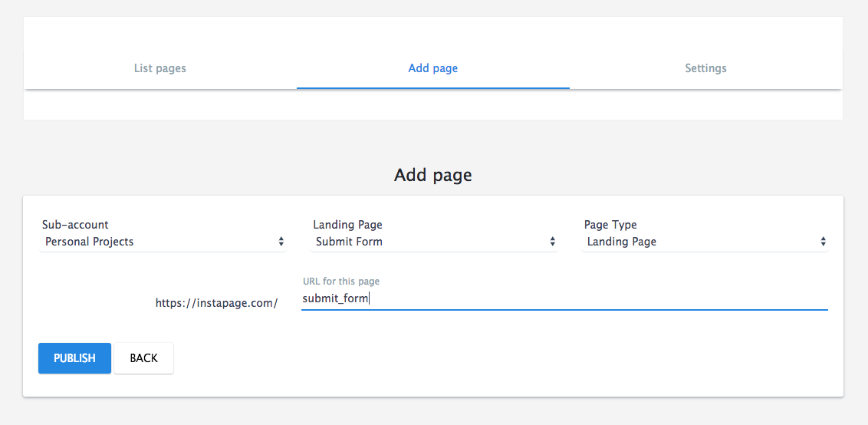Click the Add page heading above the form
868x425 pixels.
tap(432, 175)
